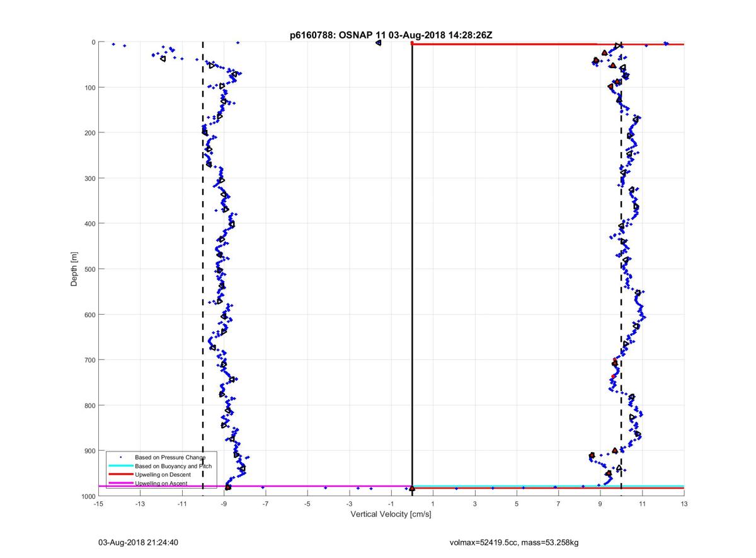Screen dimensions: 756x558
Task: Click the depth tick label 700
Action: pos(89,360)
